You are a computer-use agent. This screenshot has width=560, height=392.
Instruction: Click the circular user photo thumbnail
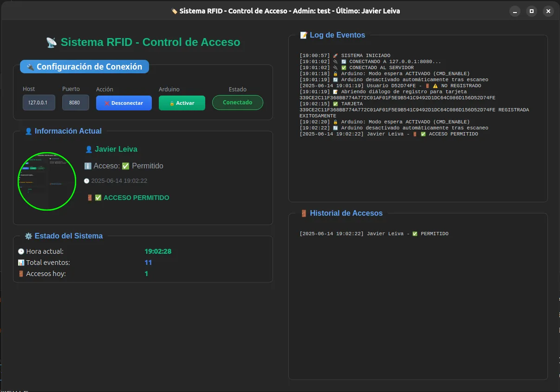tap(47, 181)
